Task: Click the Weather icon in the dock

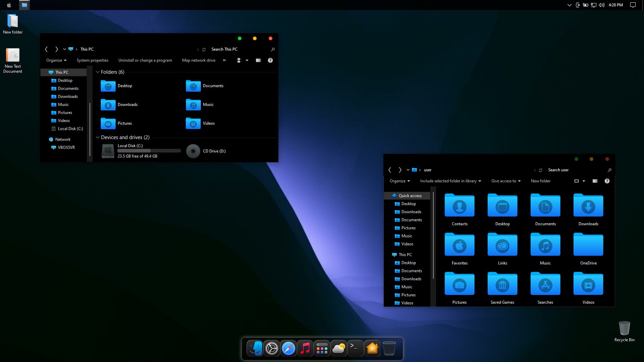Action: [x=339, y=348]
